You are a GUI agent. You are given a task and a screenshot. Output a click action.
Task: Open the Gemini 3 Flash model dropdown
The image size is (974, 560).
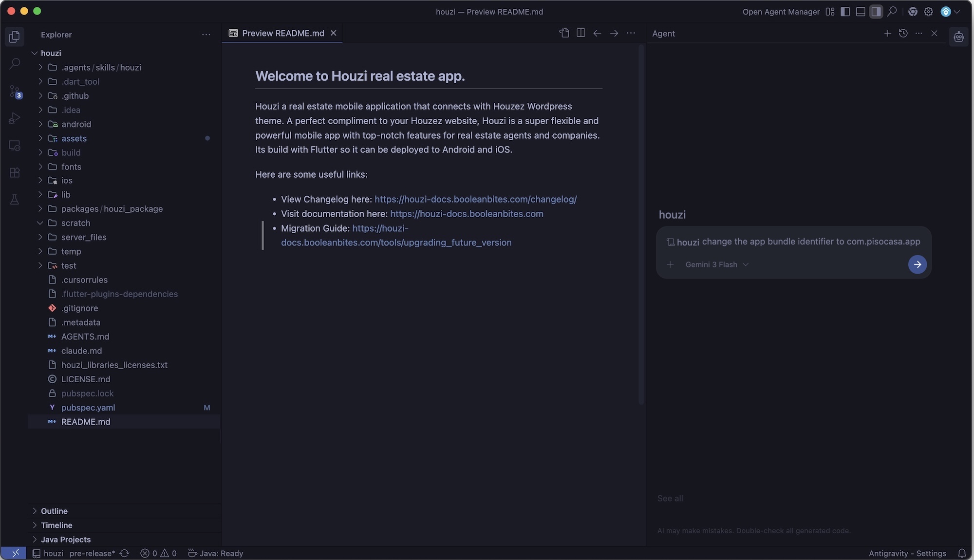click(716, 264)
